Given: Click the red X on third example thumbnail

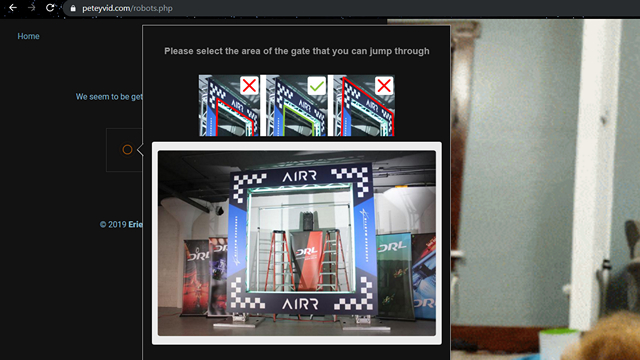Looking at the screenshot, I should click(x=384, y=86).
